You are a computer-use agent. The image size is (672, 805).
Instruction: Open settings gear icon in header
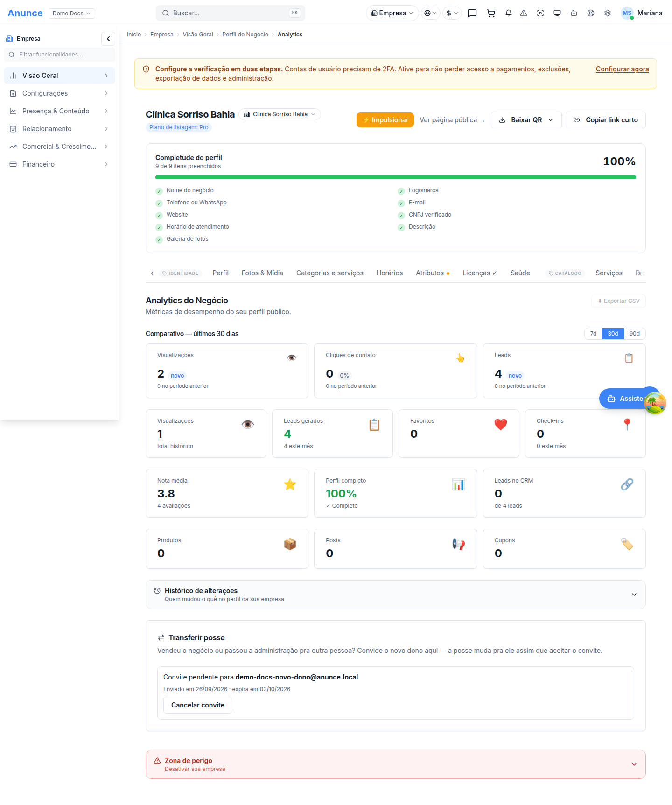pyautogui.click(x=608, y=13)
